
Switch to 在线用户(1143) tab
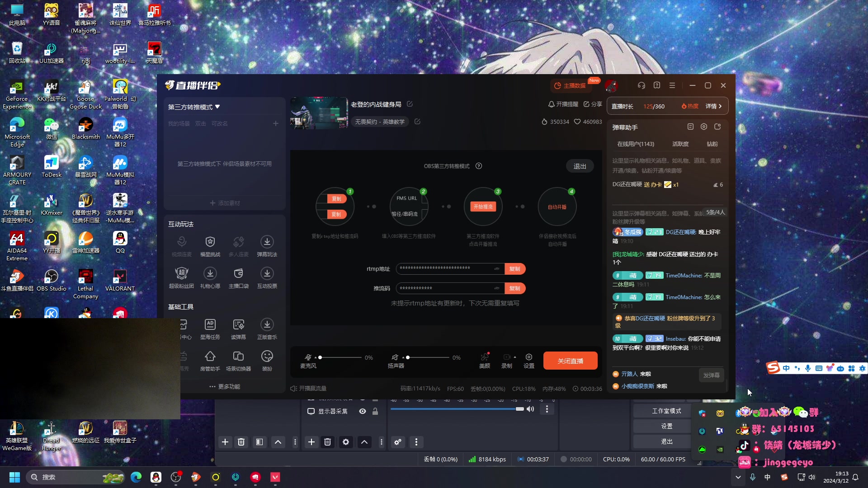pyautogui.click(x=636, y=144)
